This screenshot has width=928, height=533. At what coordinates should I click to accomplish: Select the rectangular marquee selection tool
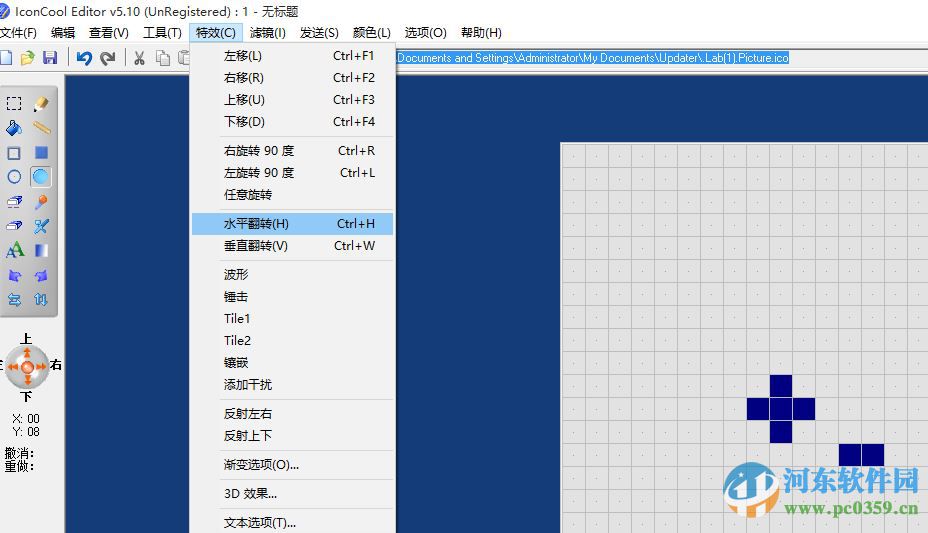click(14, 104)
